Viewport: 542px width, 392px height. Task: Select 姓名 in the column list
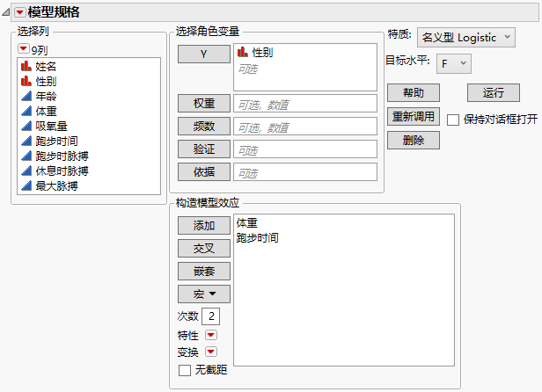pos(46,66)
